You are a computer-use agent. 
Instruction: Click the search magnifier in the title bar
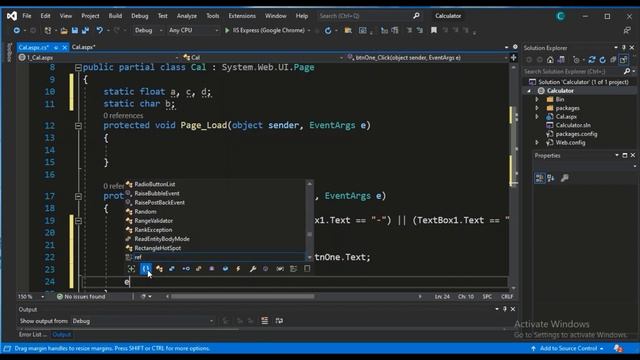416,16
